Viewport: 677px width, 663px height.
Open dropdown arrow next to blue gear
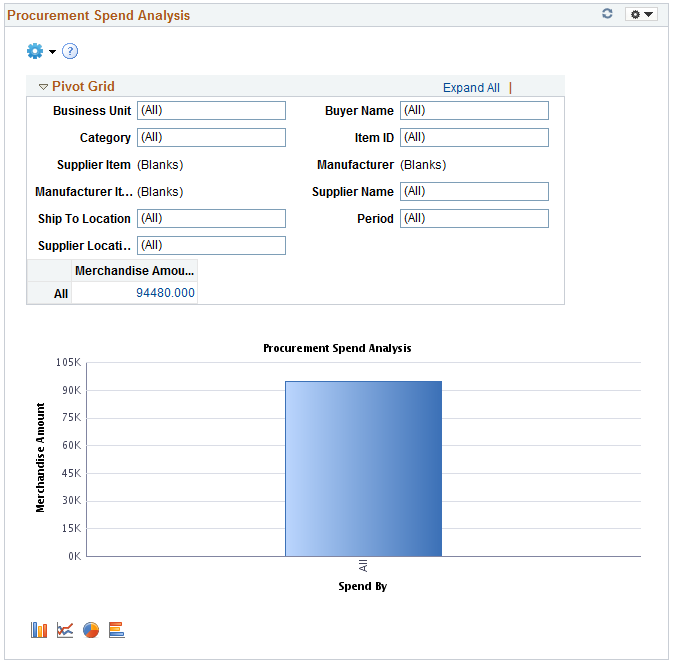tap(53, 52)
